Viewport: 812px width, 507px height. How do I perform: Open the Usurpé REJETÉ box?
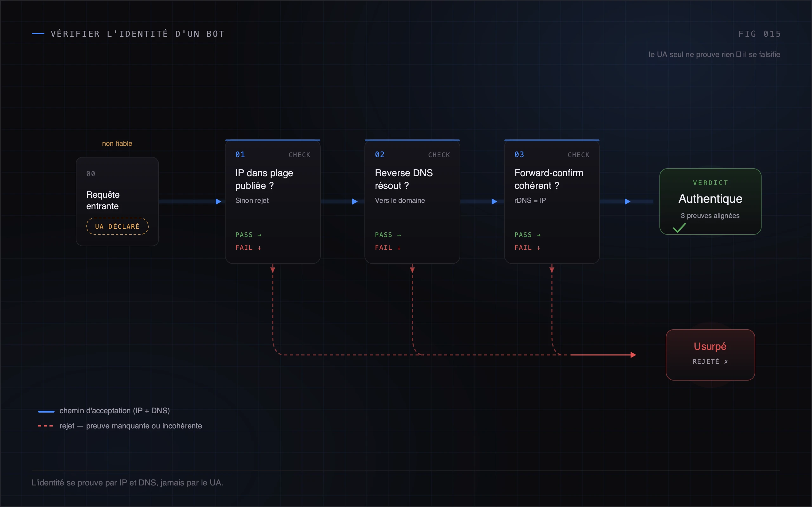(710, 355)
